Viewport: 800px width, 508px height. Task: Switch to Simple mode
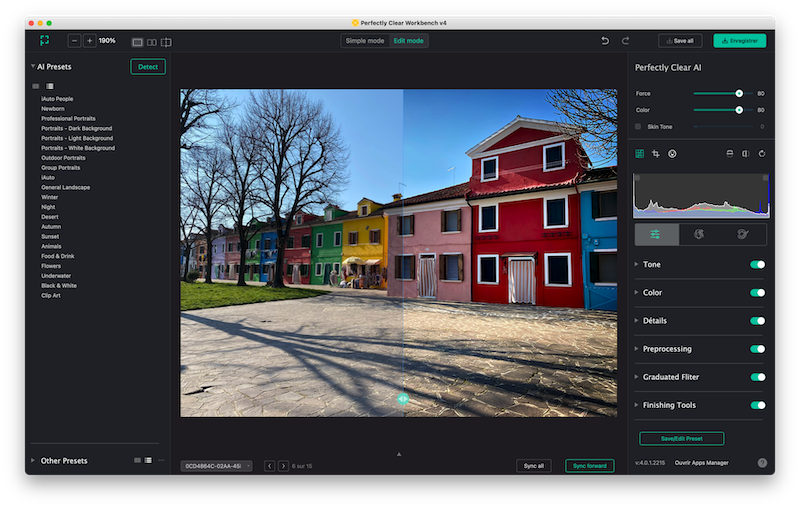coord(365,41)
